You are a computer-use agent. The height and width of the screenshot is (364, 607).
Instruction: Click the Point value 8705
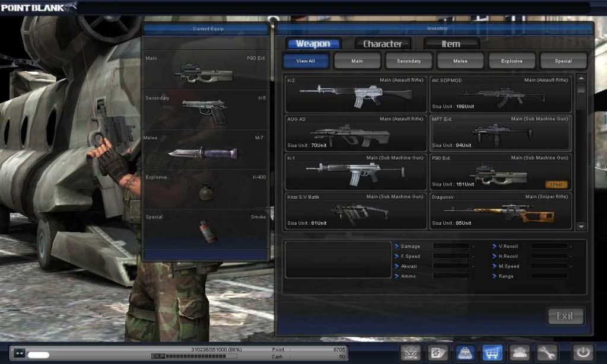[x=339, y=349]
